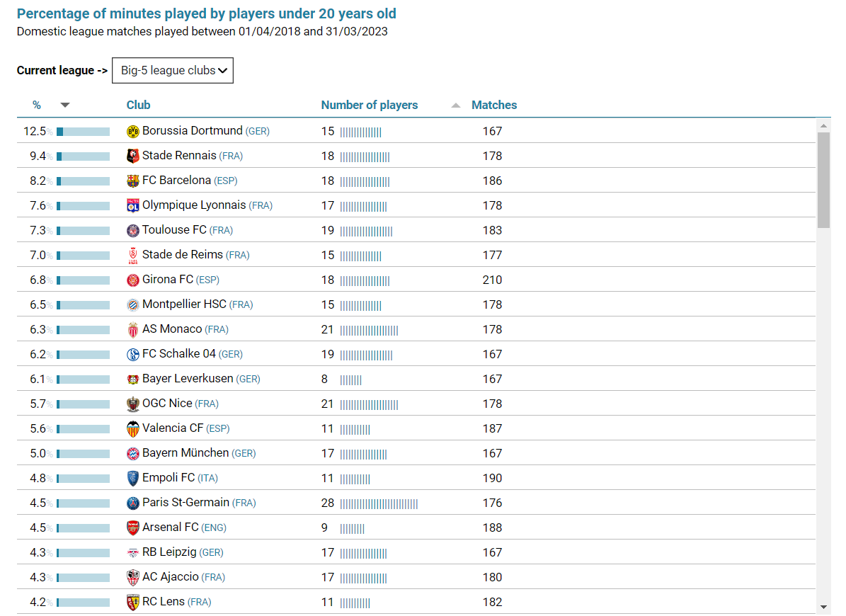Open the Olympique Lyonnais club link
The width and height of the screenshot is (846, 616).
194,205
